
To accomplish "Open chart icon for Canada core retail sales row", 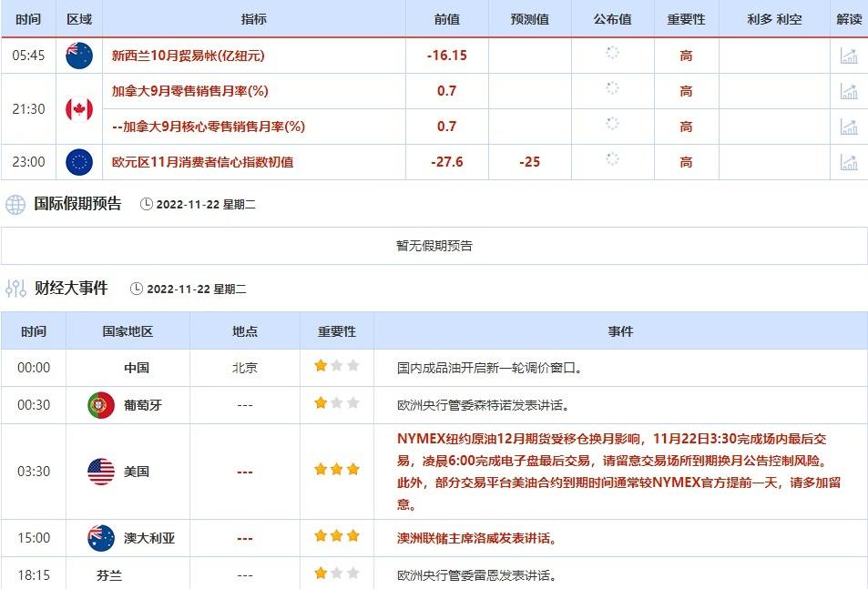I will [848, 127].
